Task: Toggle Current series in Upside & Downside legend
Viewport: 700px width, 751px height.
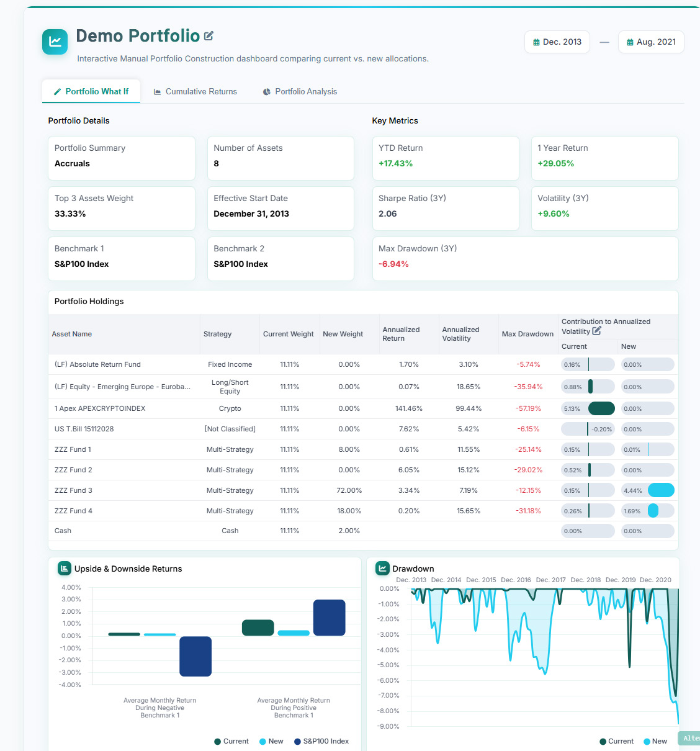Action: [x=231, y=741]
